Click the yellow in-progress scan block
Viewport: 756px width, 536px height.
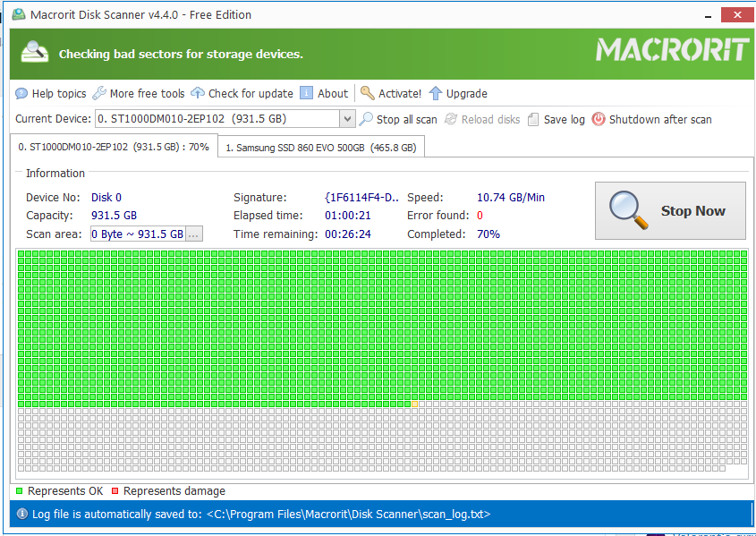[414, 404]
